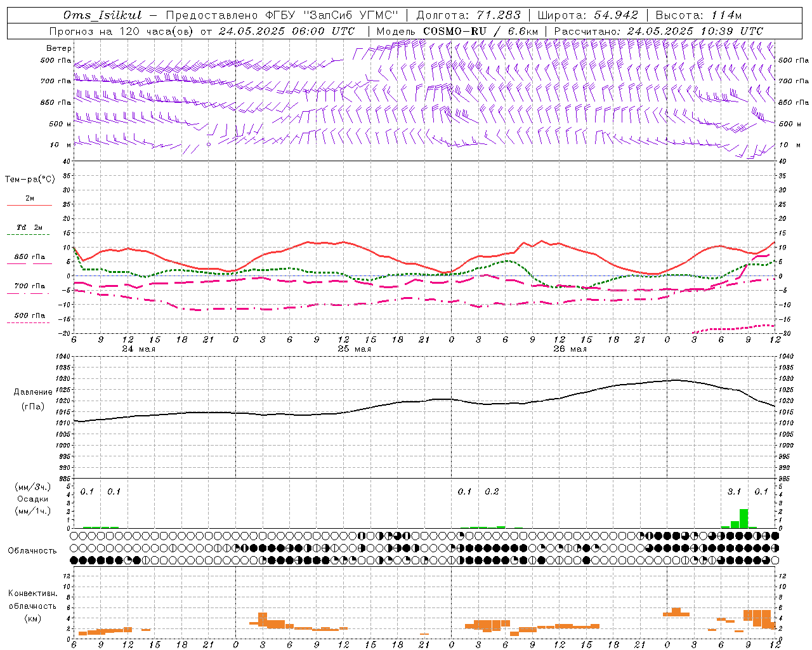Click the solid red line sample under '2м'
The image size is (812, 650).
[30, 205]
